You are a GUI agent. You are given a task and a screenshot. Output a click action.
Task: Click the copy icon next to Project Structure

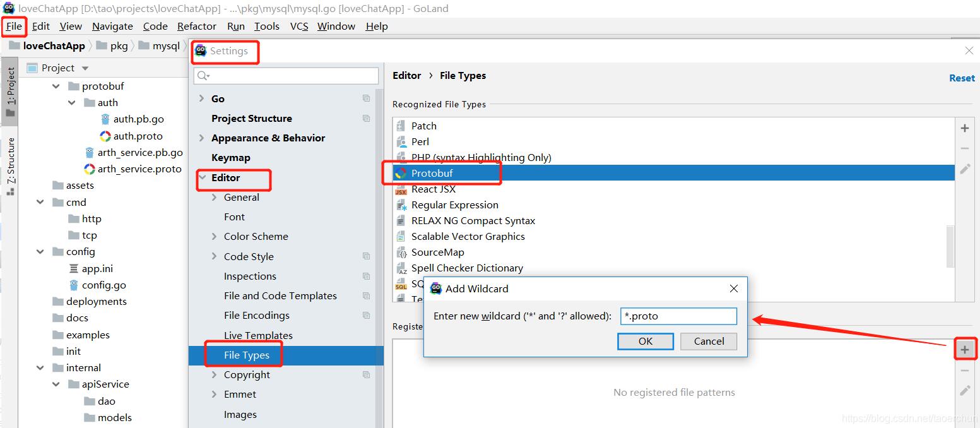point(366,118)
